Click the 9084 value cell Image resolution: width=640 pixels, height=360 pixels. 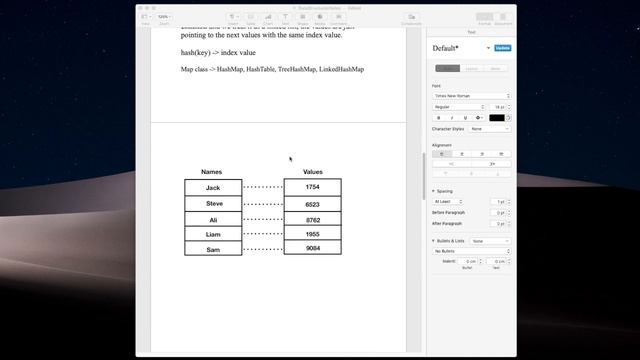313,248
